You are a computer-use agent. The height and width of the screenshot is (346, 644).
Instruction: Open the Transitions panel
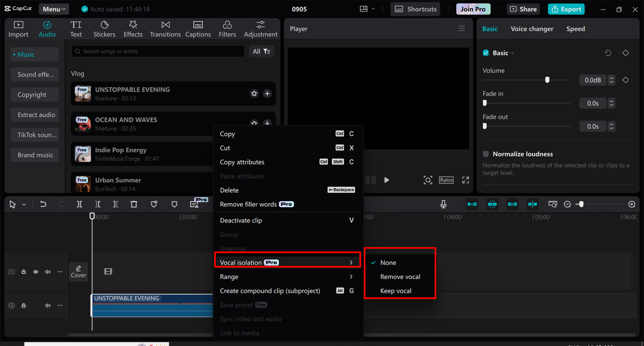coord(165,29)
